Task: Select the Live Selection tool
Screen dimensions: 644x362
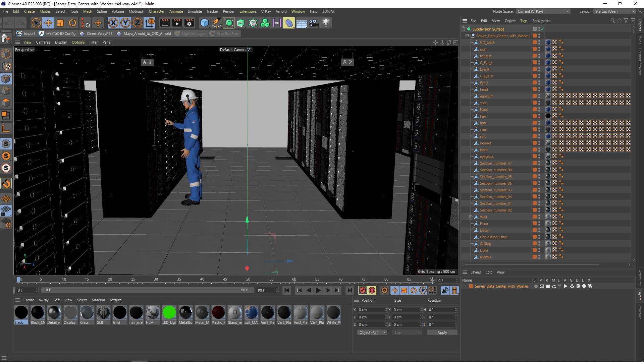Action: pos(36,23)
